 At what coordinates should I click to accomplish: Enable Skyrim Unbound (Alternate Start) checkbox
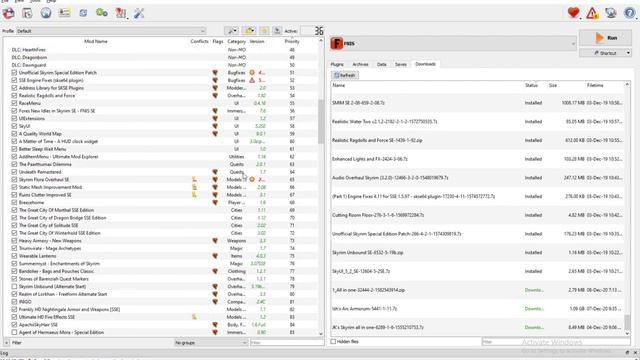[x=14, y=287]
